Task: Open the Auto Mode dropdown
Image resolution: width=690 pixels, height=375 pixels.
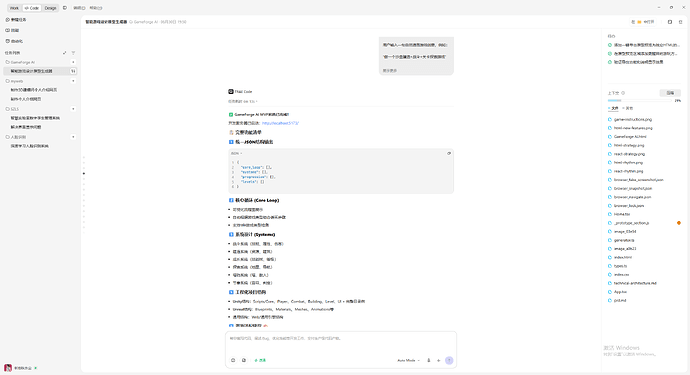Action: pos(408,360)
